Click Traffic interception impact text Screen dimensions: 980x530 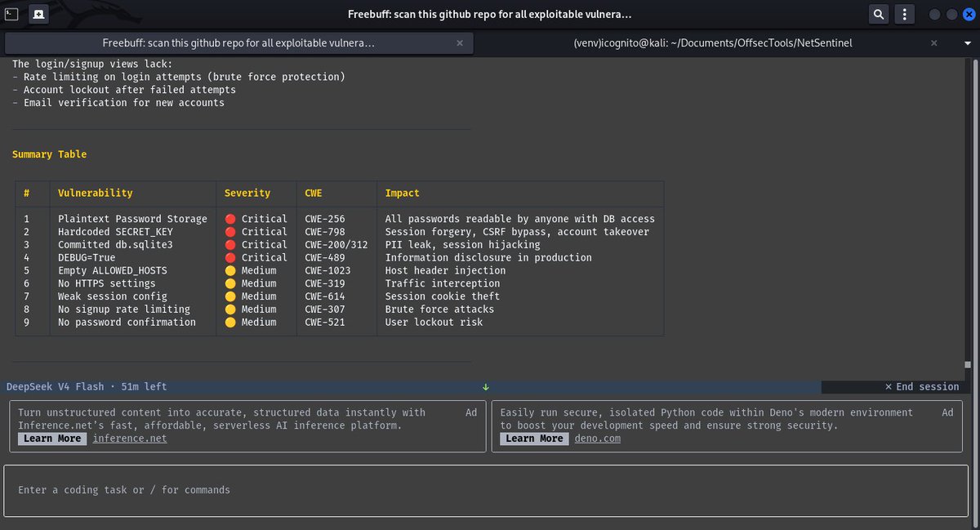(x=443, y=283)
